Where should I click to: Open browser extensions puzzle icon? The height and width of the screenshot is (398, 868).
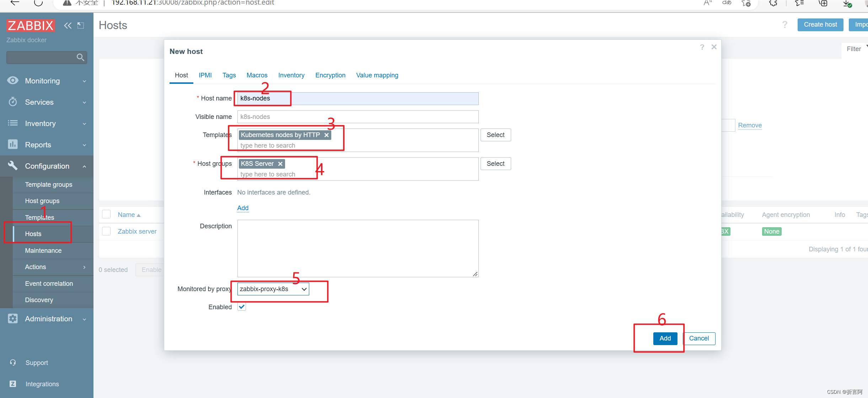(x=773, y=3)
